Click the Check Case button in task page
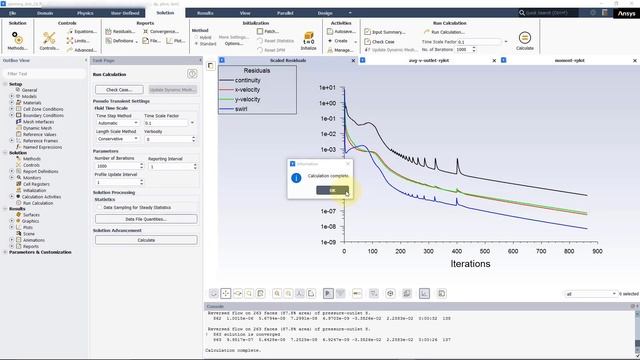Screen dimensions: 640x360 [x=119, y=89]
